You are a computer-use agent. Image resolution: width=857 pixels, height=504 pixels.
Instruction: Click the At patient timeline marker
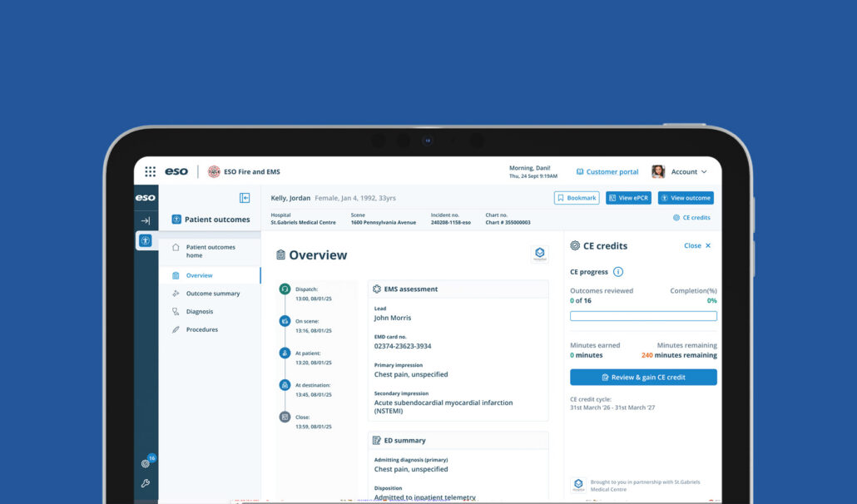point(285,353)
